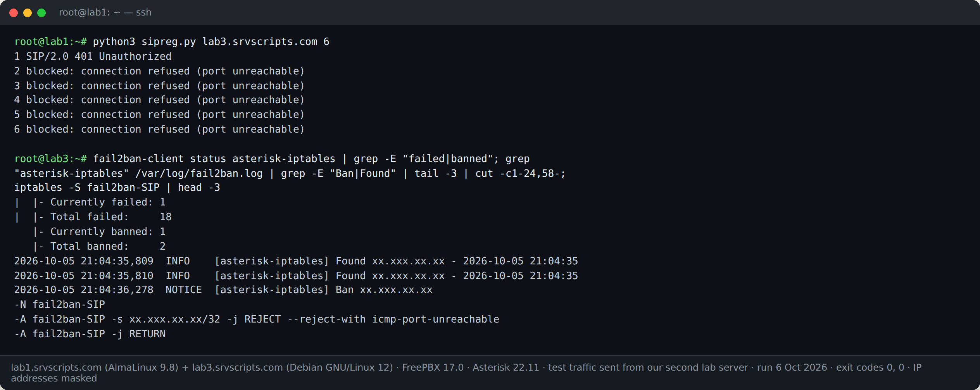Click the "Currently banned: 1" line
This screenshot has width=980, height=390.
(x=99, y=232)
